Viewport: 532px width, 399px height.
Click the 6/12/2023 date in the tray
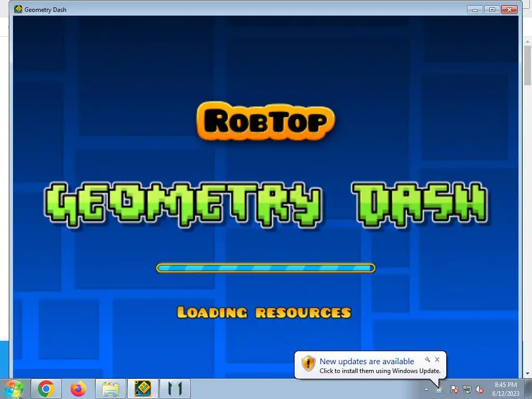506,394
